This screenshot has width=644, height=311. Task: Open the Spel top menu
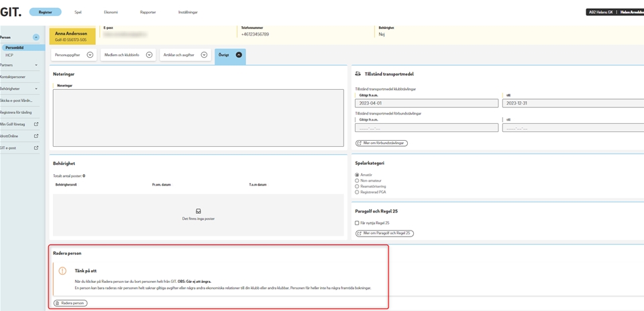(78, 12)
